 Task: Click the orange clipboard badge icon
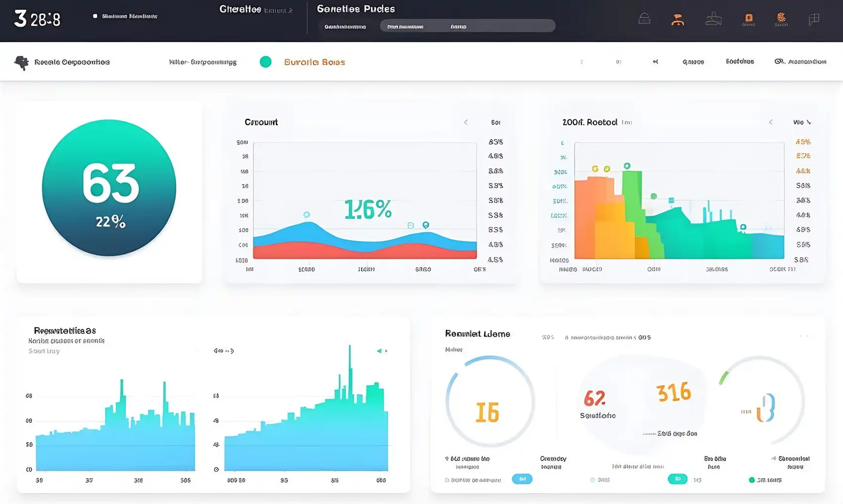pos(748,19)
